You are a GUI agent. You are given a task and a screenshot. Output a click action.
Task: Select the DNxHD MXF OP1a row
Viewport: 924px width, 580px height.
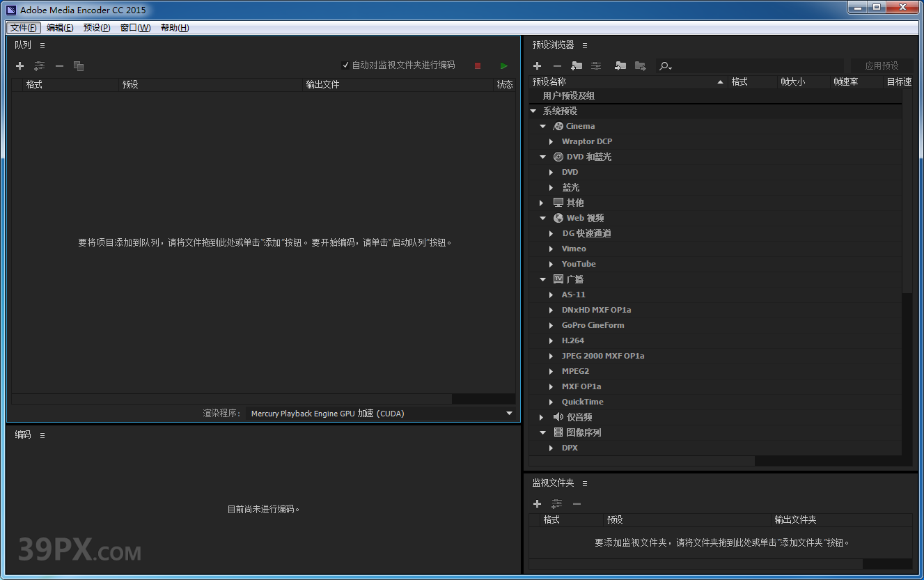coord(715,311)
